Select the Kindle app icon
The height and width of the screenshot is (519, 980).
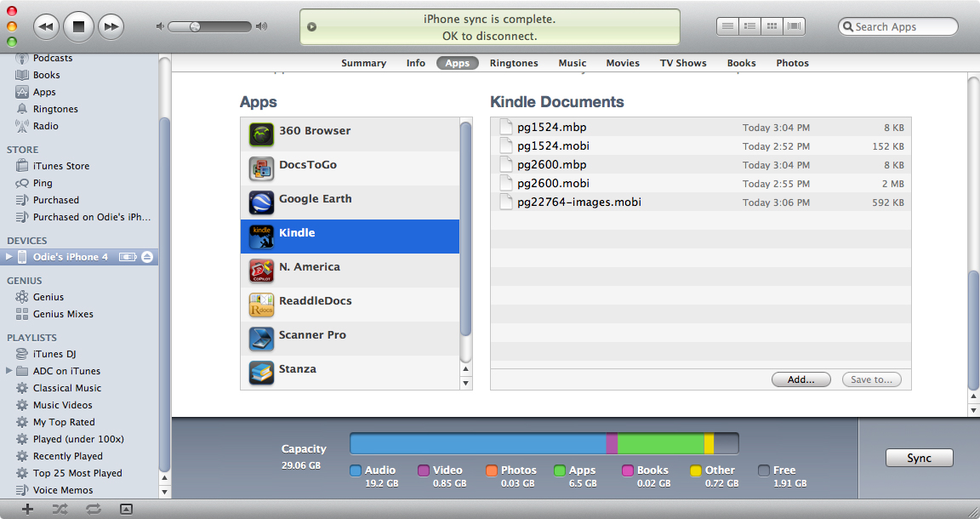point(261,237)
